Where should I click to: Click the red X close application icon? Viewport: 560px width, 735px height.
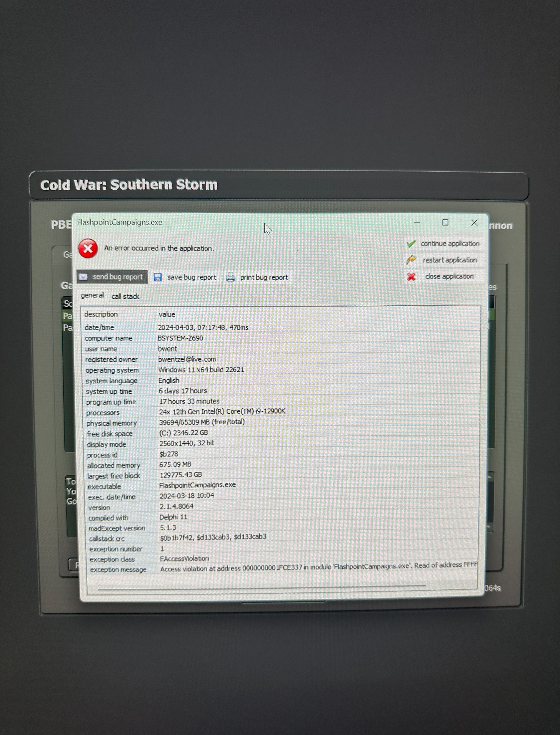[x=411, y=277]
